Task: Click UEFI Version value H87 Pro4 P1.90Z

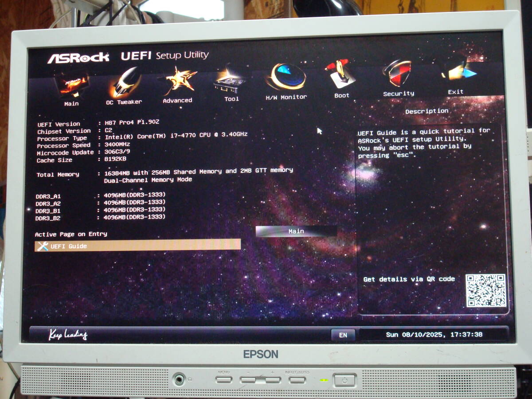Action: (131, 122)
